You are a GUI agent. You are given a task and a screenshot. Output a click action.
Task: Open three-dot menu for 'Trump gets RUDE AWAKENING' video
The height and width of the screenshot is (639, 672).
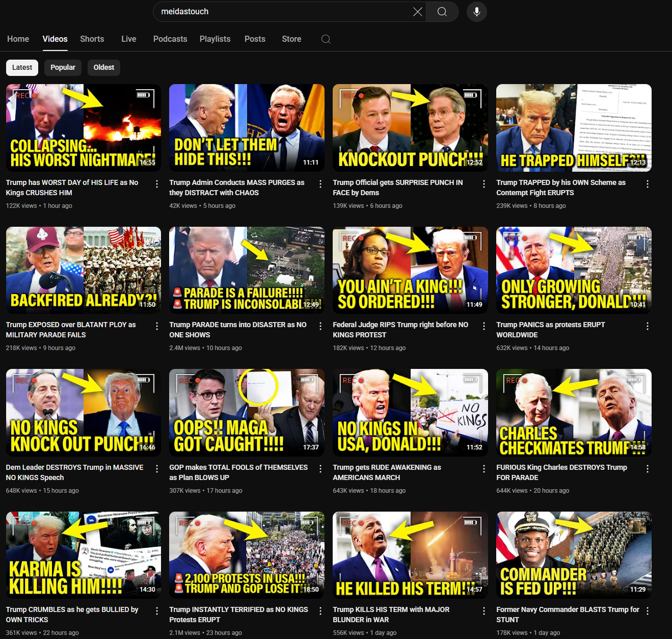coord(484,469)
